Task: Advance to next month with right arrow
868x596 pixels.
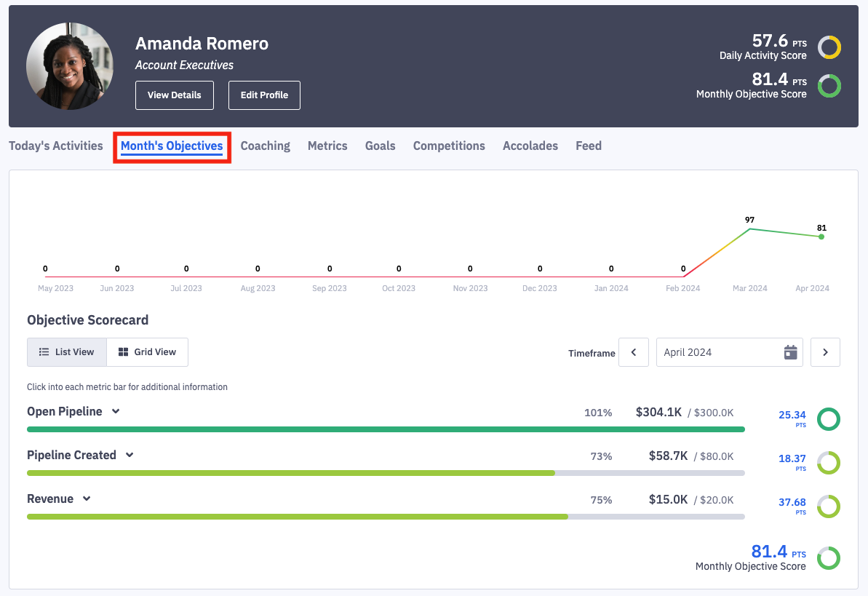Action: tap(825, 352)
